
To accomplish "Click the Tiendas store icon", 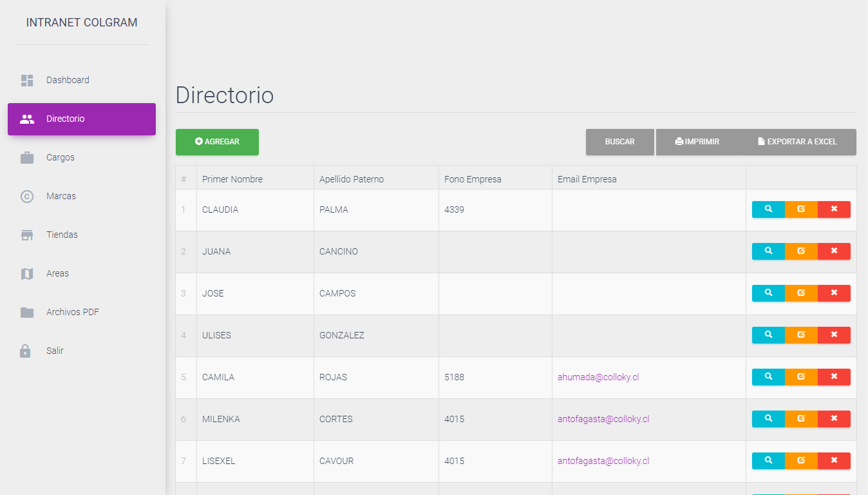I will coord(27,235).
